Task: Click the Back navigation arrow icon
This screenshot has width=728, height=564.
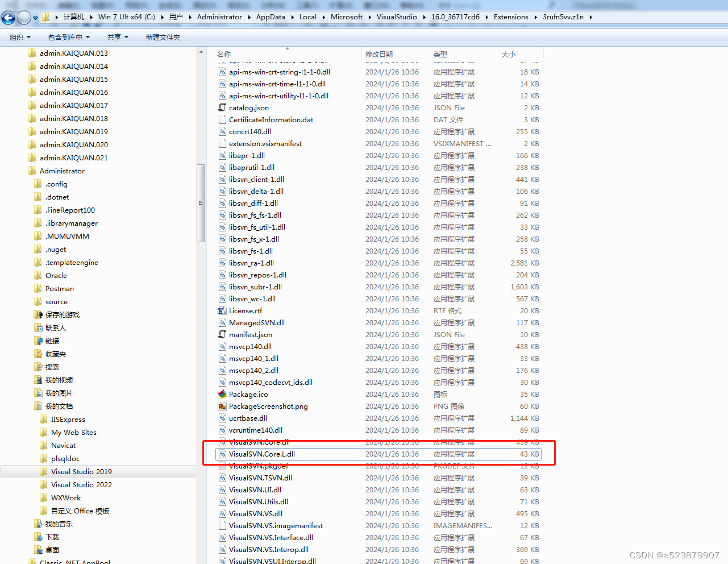Action: coord(8,17)
